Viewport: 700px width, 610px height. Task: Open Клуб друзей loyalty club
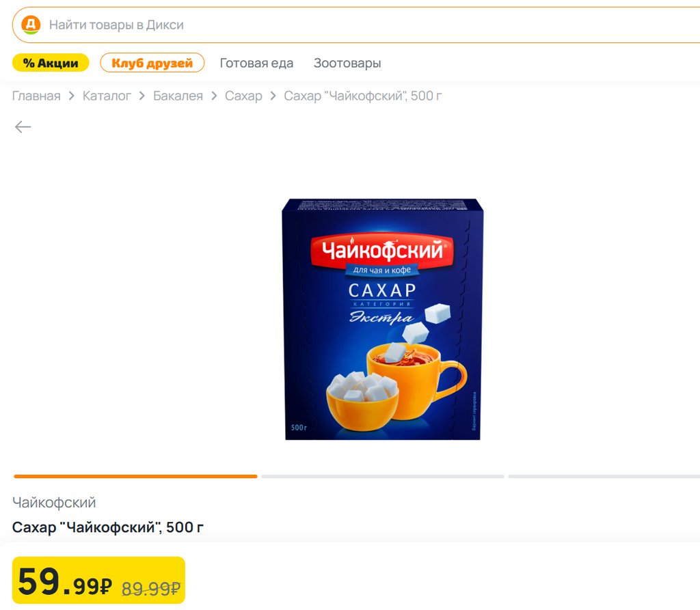[x=152, y=63]
